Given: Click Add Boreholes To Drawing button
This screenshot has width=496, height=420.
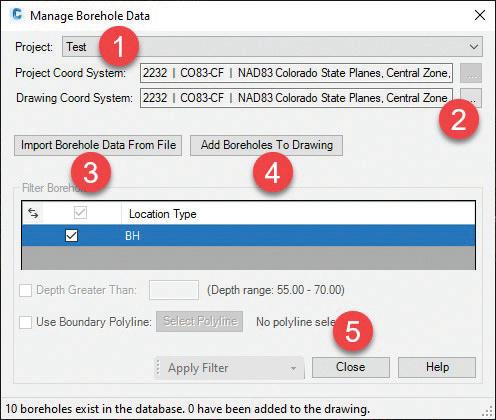Looking at the screenshot, I should (x=266, y=145).
